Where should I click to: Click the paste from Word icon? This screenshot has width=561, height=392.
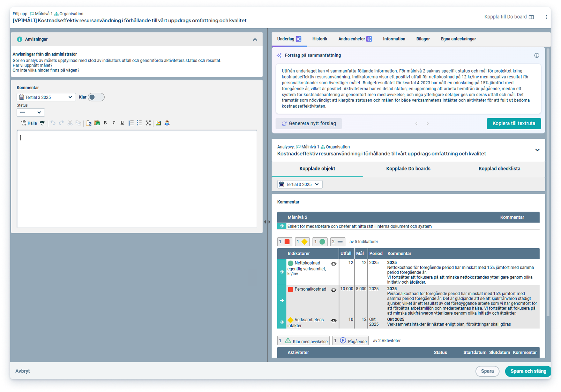pos(89,123)
